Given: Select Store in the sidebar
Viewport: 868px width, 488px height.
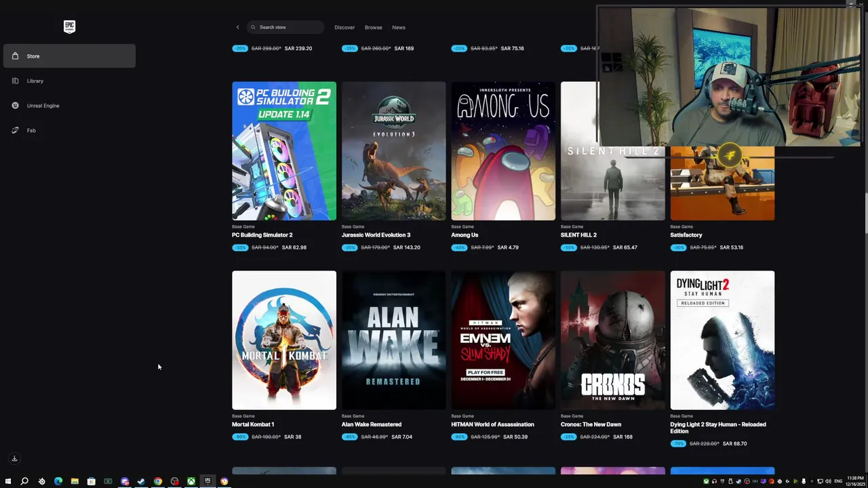Looking at the screenshot, I should tap(69, 56).
